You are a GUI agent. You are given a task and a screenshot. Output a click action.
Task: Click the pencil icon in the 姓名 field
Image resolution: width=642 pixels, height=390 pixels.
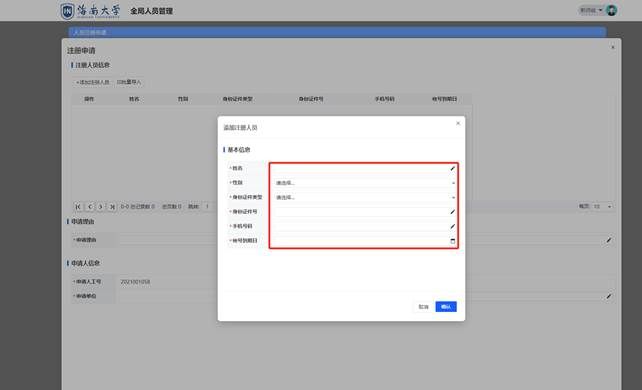click(452, 169)
